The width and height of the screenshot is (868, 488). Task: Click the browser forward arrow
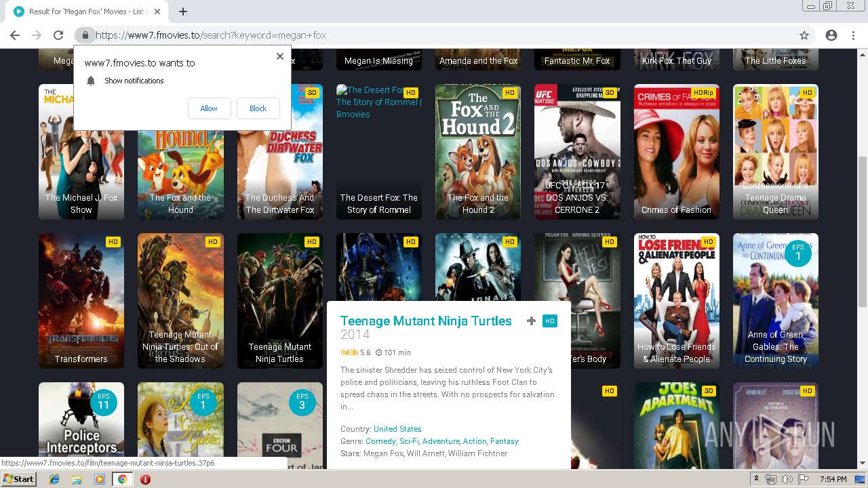pos(37,35)
